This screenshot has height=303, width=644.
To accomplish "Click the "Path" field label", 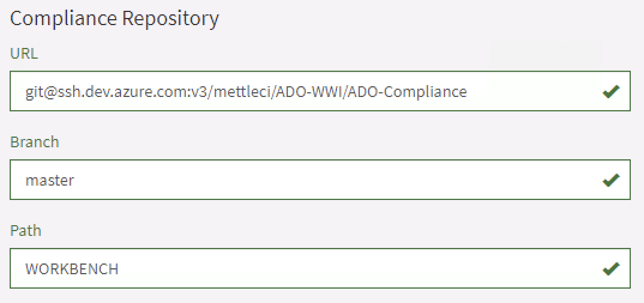I will pos(26,231).
